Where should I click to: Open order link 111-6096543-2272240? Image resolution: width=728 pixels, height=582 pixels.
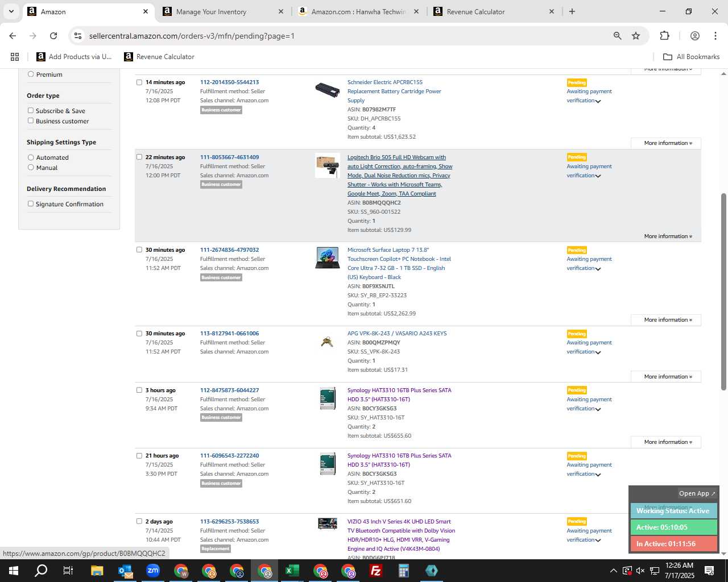click(x=229, y=456)
